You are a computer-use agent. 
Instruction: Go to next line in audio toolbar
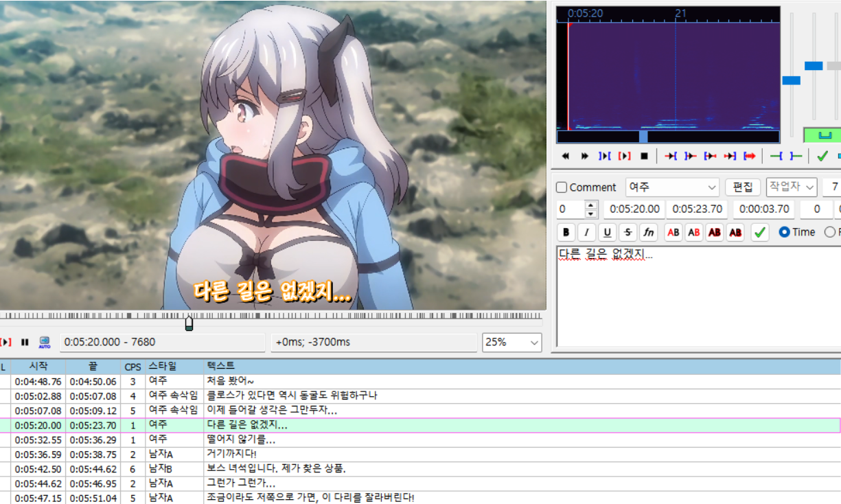tap(585, 156)
